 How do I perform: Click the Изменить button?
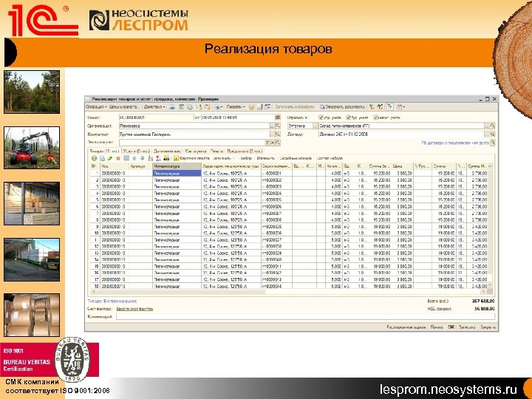[x=265, y=158]
